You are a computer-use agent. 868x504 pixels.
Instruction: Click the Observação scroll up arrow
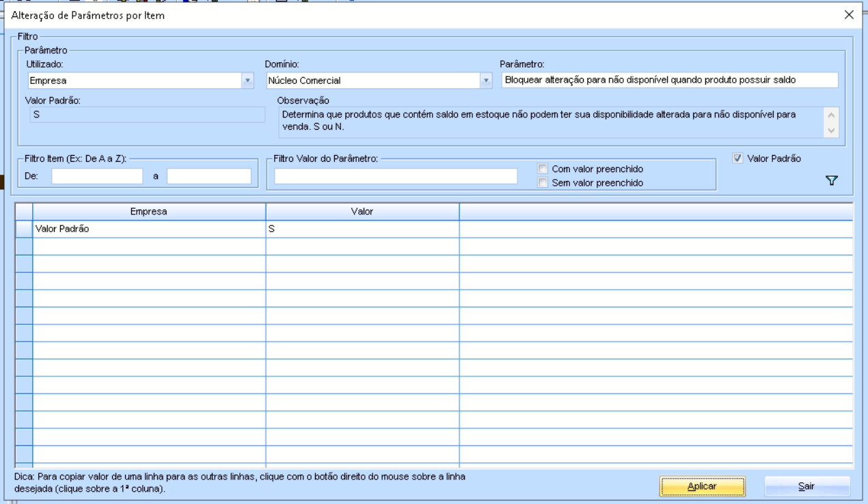pos(831,115)
